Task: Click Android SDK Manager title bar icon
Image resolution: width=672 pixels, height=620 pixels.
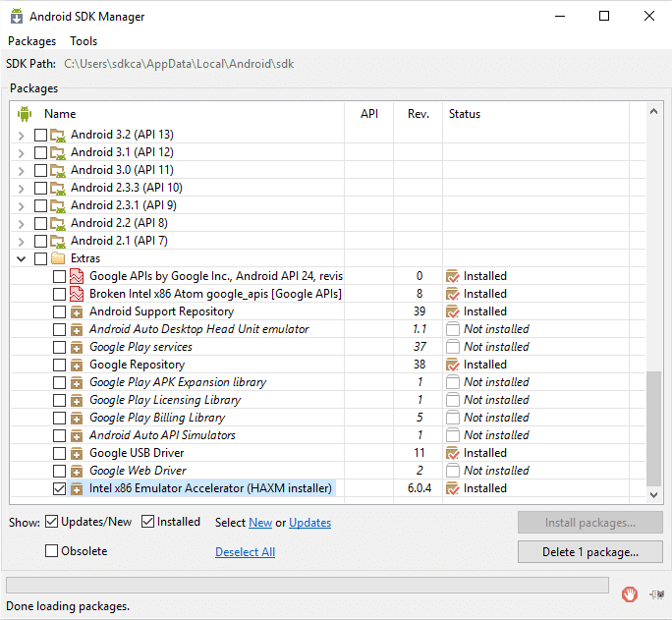Action: pos(17,16)
